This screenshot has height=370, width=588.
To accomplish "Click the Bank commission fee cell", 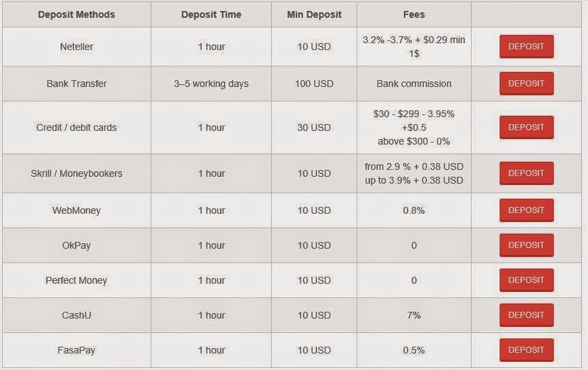I will [x=414, y=84].
